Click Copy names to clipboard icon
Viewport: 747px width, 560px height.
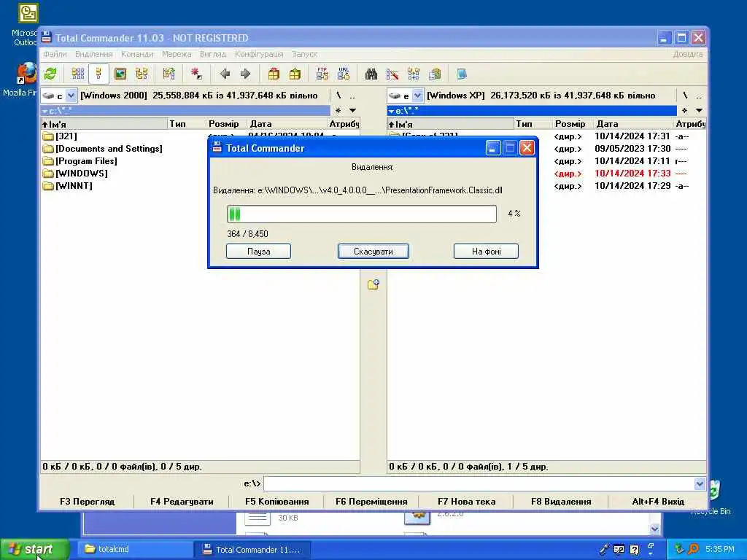(x=435, y=74)
